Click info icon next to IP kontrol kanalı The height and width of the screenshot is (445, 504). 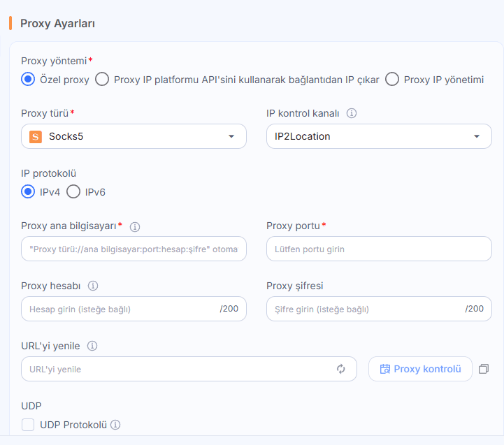tap(352, 113)
